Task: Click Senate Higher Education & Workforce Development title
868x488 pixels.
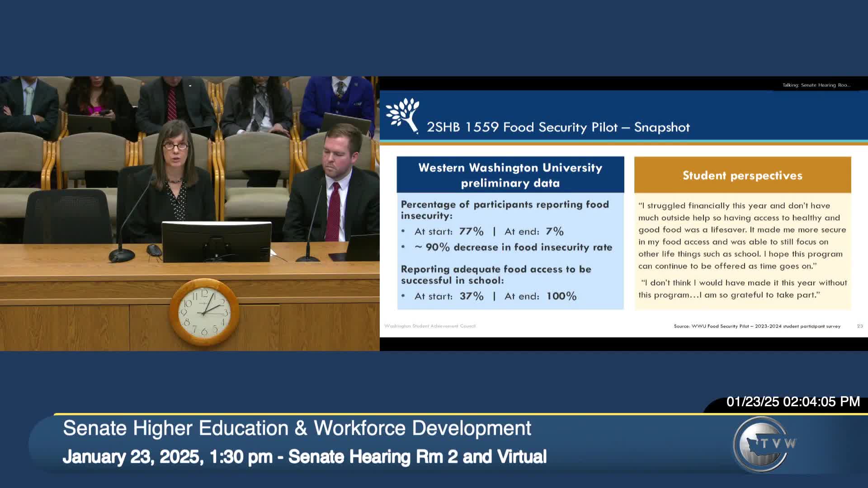Action: coord(297,428)
